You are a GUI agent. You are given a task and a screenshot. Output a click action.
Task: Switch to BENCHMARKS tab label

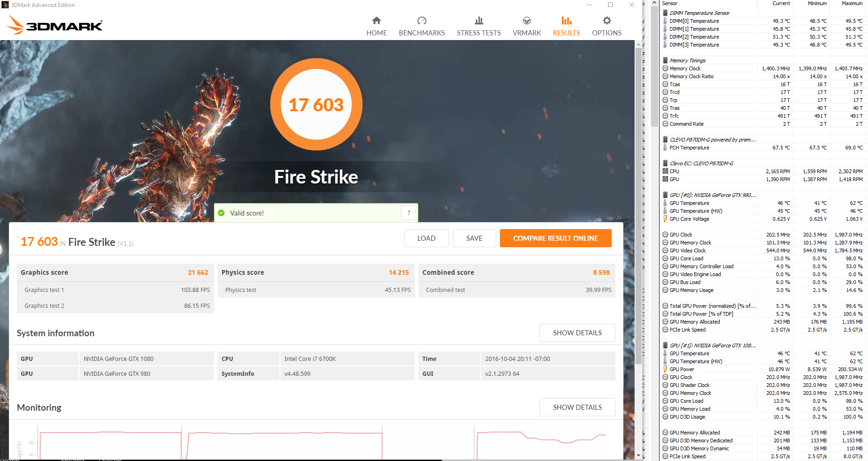(x=422, y=33)
